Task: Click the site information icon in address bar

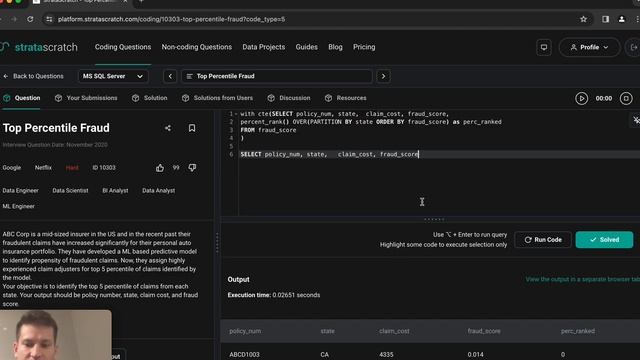Action: click(x=49, y=19)
